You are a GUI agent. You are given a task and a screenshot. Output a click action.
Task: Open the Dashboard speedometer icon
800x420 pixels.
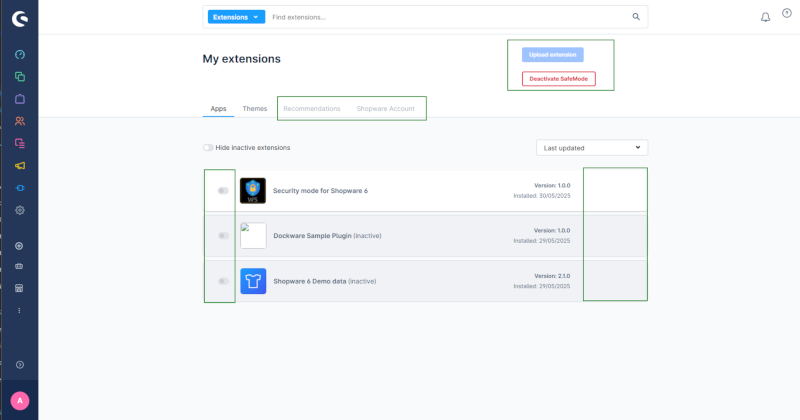20,55
